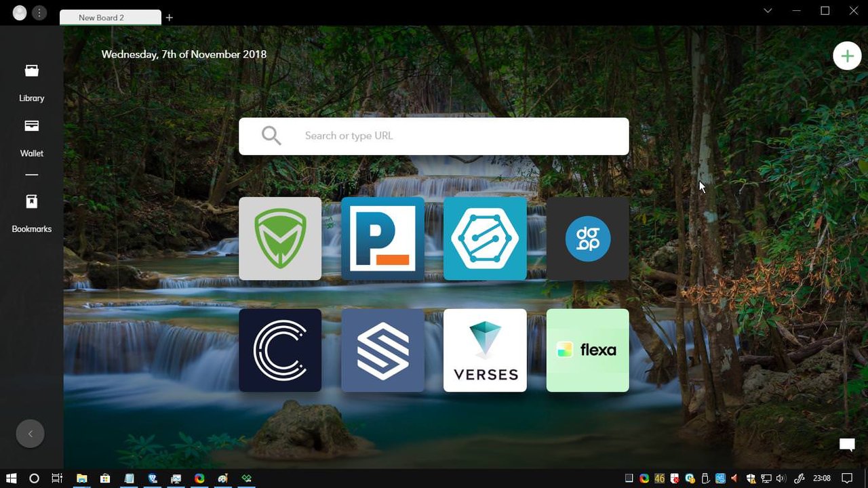Open Task View in taskbar
The height and width of the screenshot is (488, 868).
coord(57,479)
